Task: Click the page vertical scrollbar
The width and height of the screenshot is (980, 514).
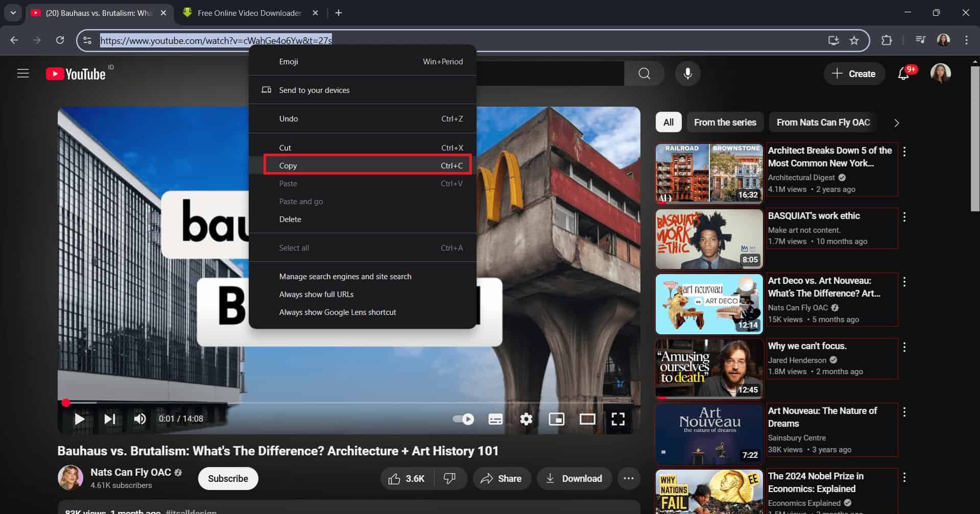Action: pos(975,138)
